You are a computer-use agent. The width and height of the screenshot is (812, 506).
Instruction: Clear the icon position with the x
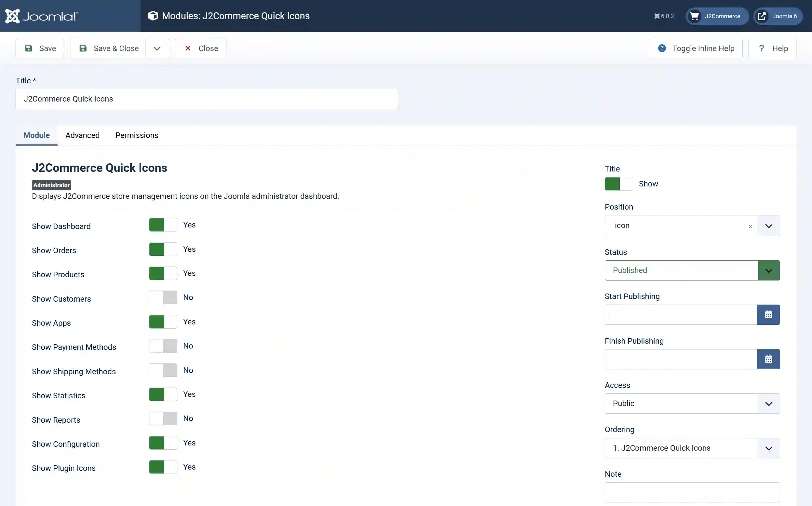[x=750, y=226]
